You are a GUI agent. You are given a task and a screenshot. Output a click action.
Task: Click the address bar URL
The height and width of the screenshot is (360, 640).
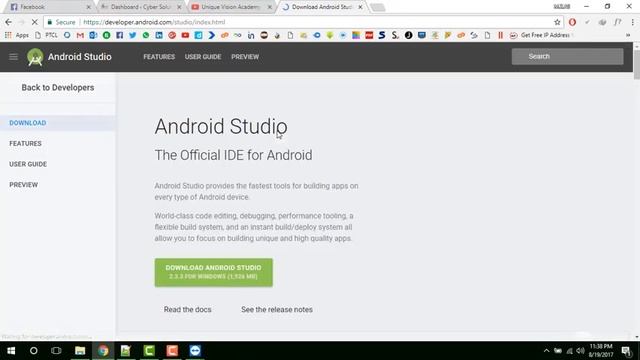(x=154, y=22)
